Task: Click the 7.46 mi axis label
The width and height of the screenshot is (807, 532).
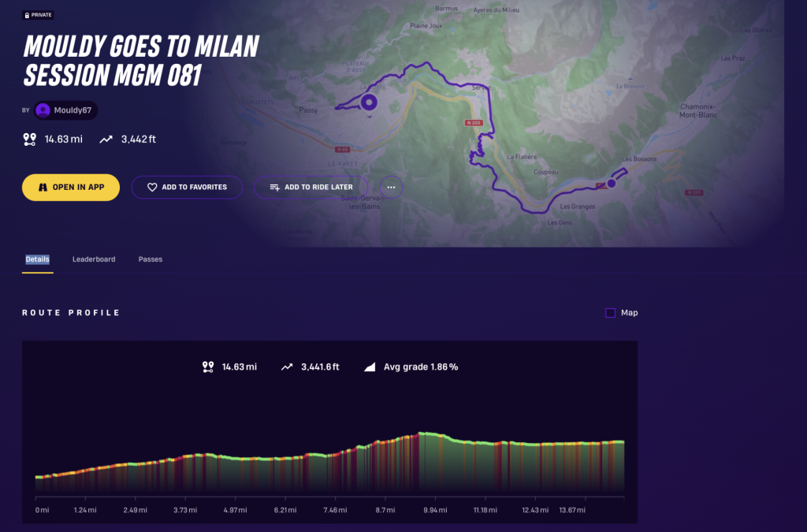Action: click(335, 510)
